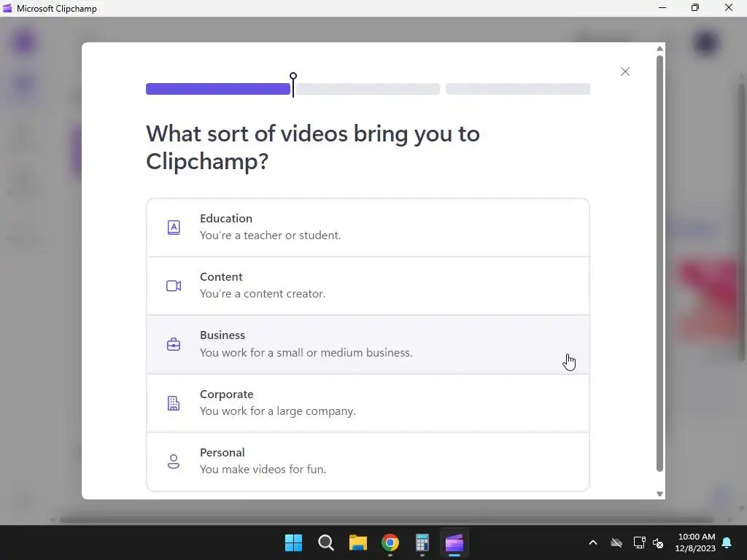Image resolution: width=747 pixels, height=560 pixels.
Task: Click the dialog vertical scrollbar thumb
Action: pyautogui.click(x=659, y=263)
